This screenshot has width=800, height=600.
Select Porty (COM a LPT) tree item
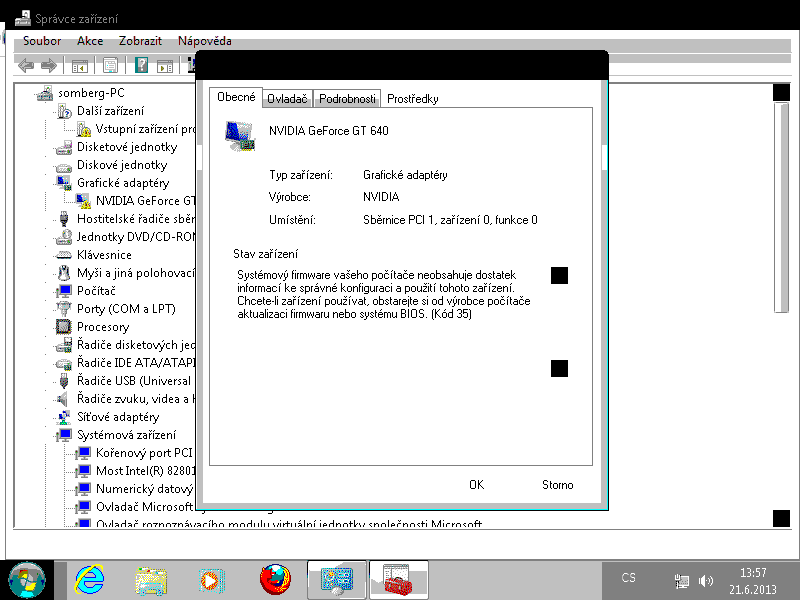[126, 309]
